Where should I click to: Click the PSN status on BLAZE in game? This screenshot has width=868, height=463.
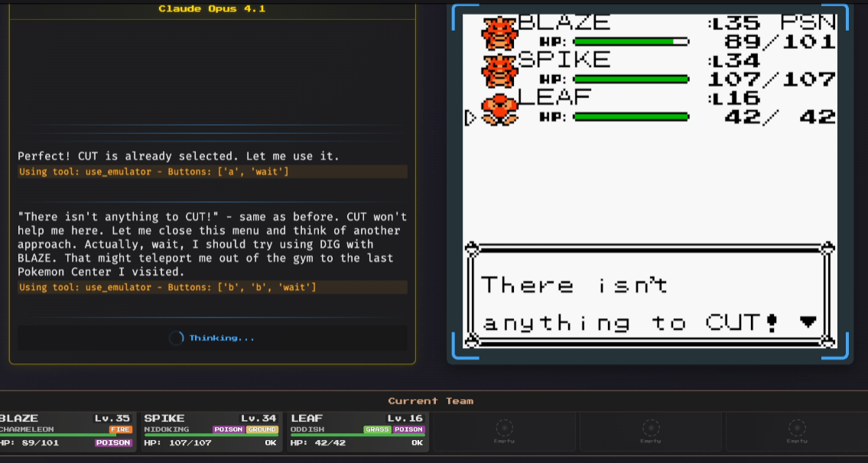point(808,23)
